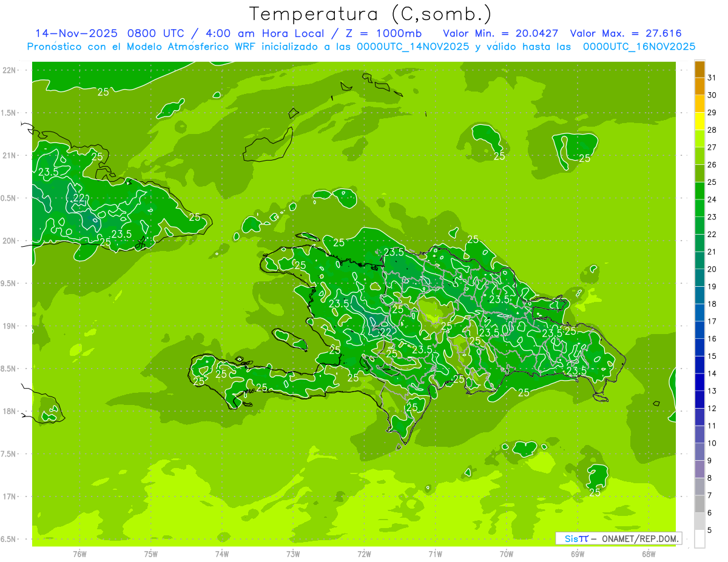The image size is (728, 562).
Task: Click the orange legend swatch between 30 and 31
Action: click(699, 87)
